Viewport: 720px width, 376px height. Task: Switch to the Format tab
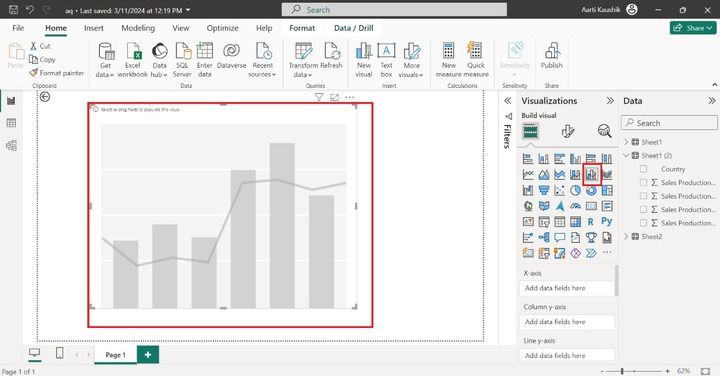302,28
